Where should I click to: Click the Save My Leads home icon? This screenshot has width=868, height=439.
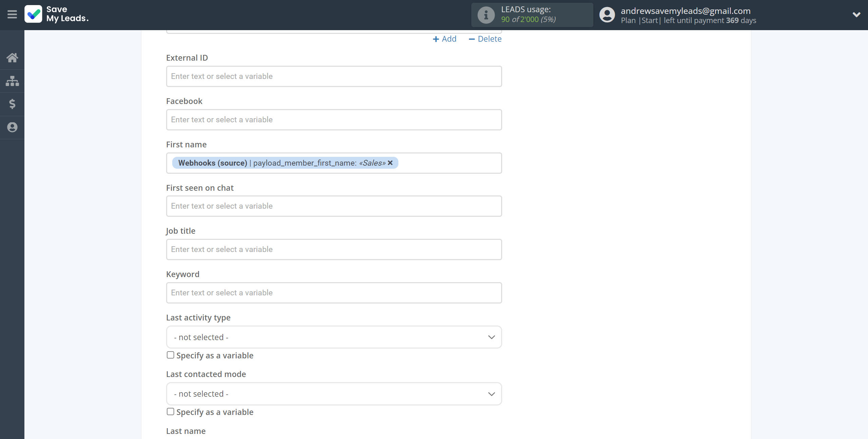(12, 56)
